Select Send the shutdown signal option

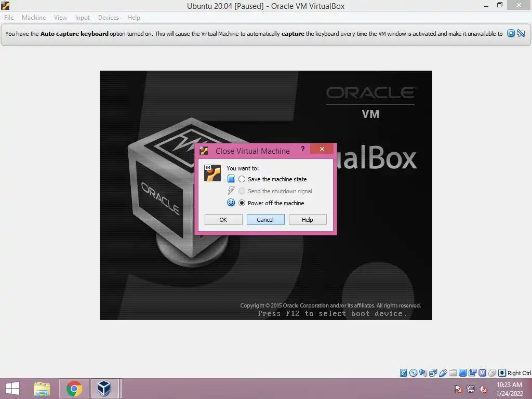tap(275, 191)
